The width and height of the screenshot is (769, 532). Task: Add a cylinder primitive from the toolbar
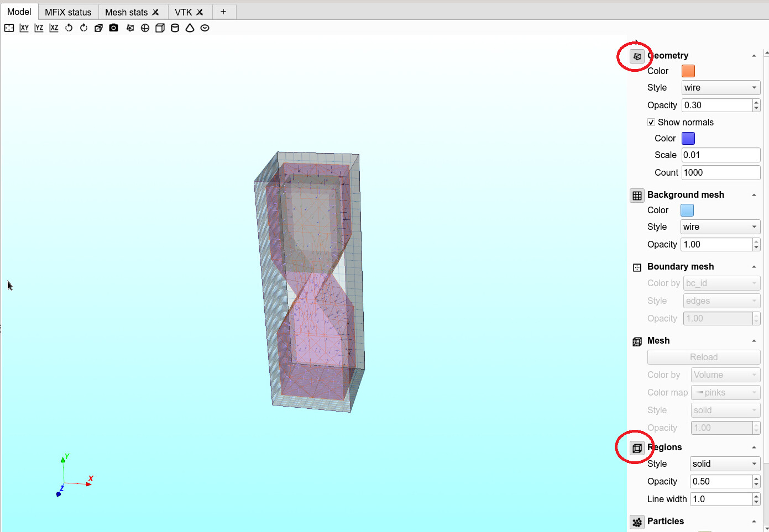175,28
